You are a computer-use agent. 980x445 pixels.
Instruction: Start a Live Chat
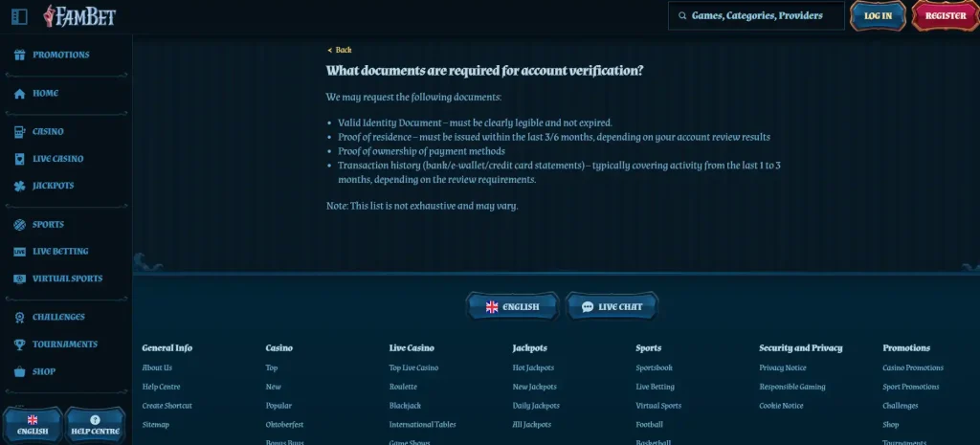point(612,306)
